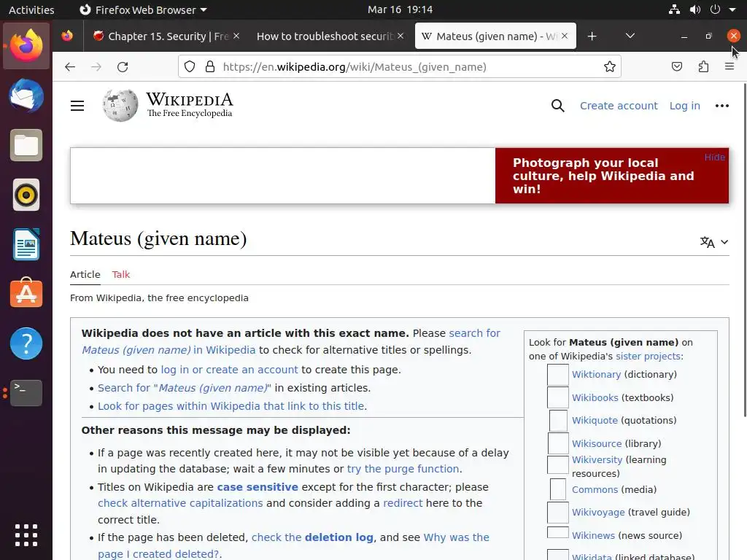Open the Firefox extensions puzzle icon

pyautogui.click(x=703, y=66)
